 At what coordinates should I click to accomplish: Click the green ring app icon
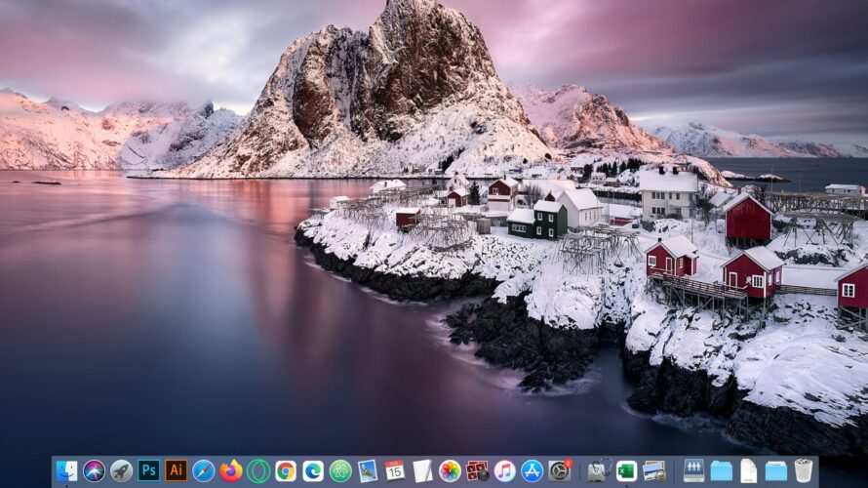pos(258,470)
